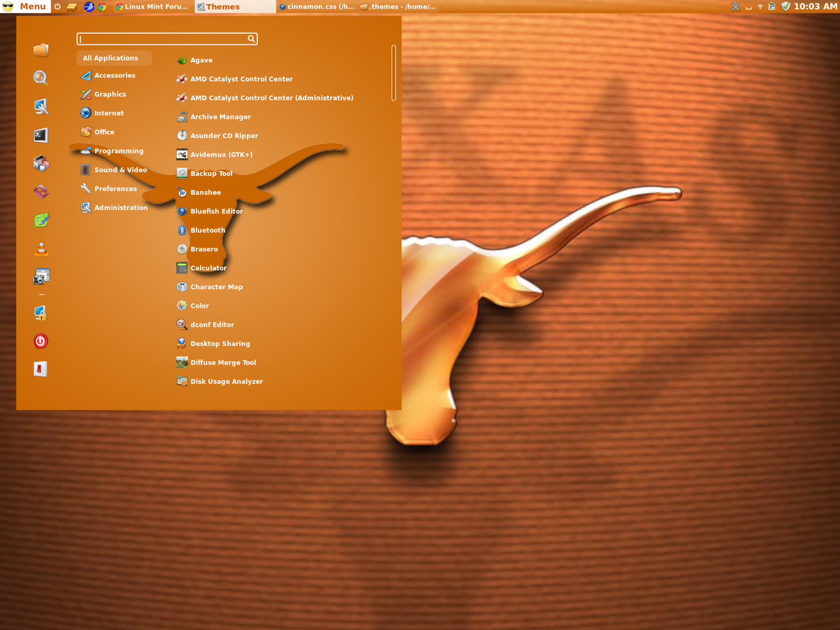
Task: Click the 10:03 AM clock
Action: [815, 6]
